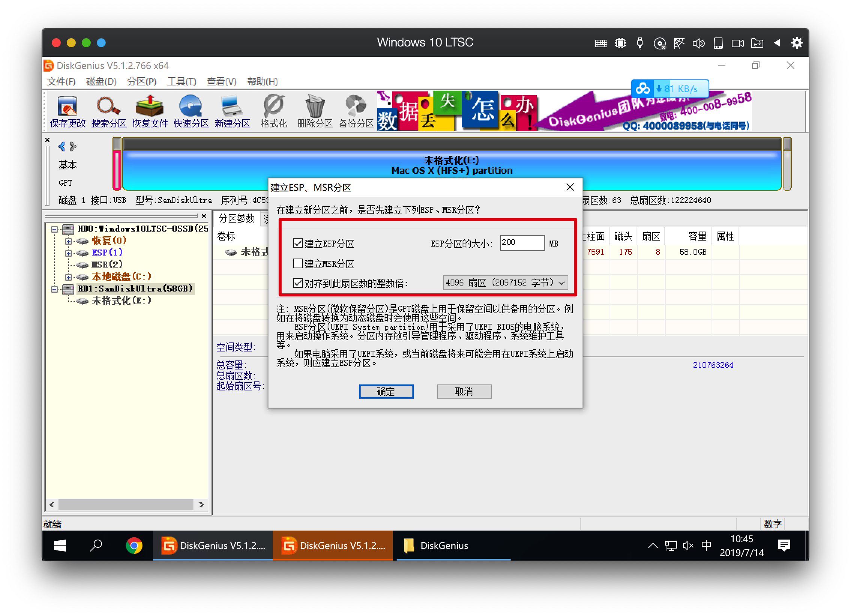This screenshot has width=851, height=616.
Task: Select 未格式化(E:) in the disk tree
Action: (x=121, y=301)
